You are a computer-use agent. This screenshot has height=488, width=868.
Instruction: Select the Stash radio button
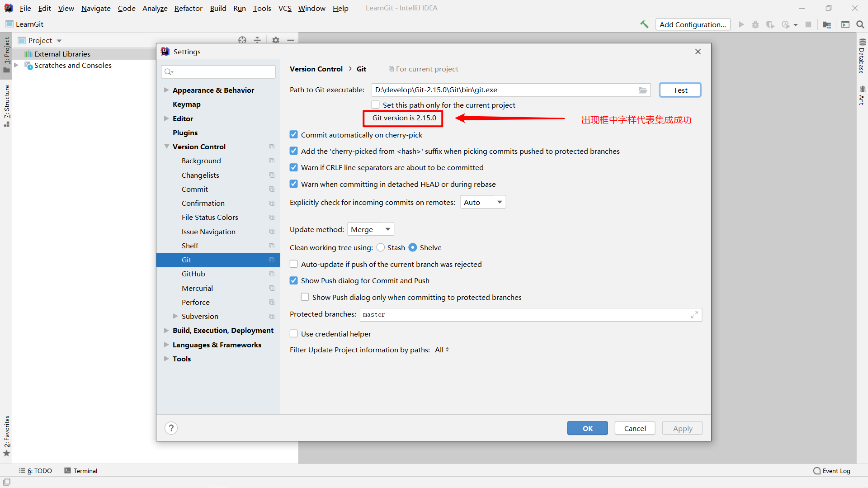point(381,247)
